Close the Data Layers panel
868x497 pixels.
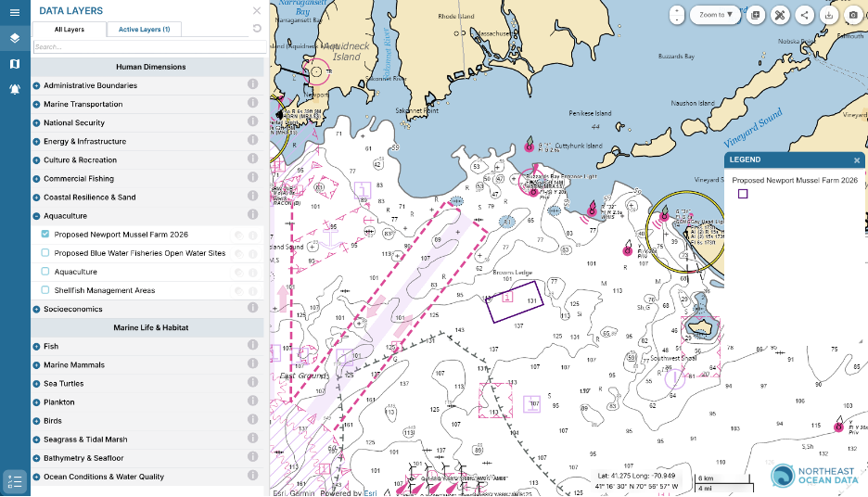click(x=256, y=10)
